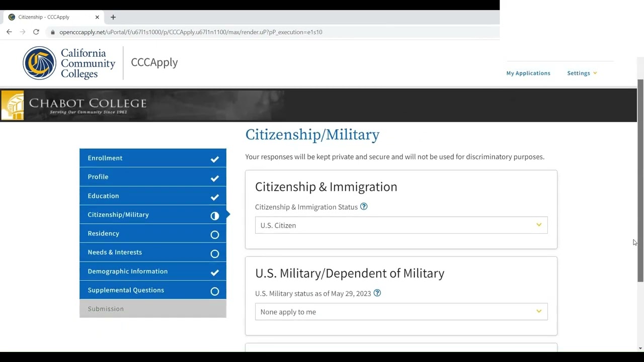Click the Demographic Information checkmark
644x362 pixels.
click(x=215, y=273)
